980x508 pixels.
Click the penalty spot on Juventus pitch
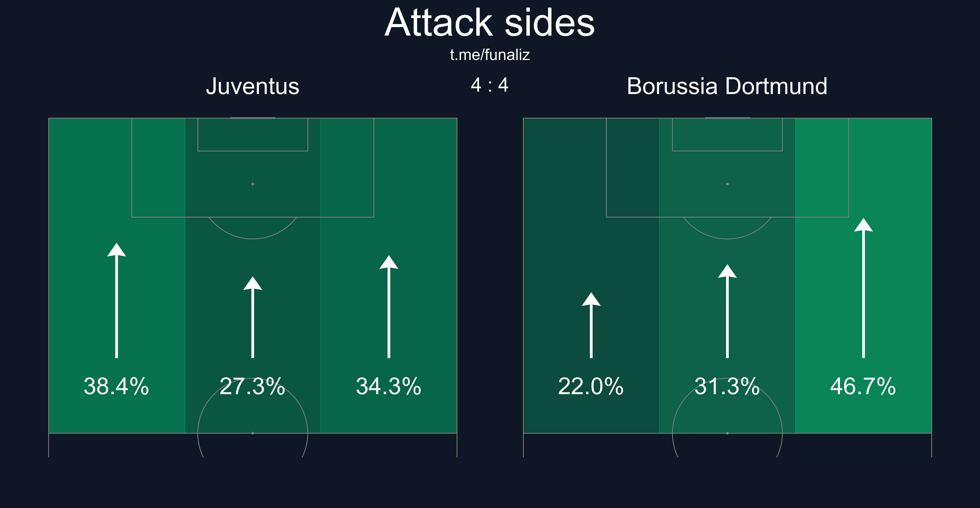click(x=253, y=184)
